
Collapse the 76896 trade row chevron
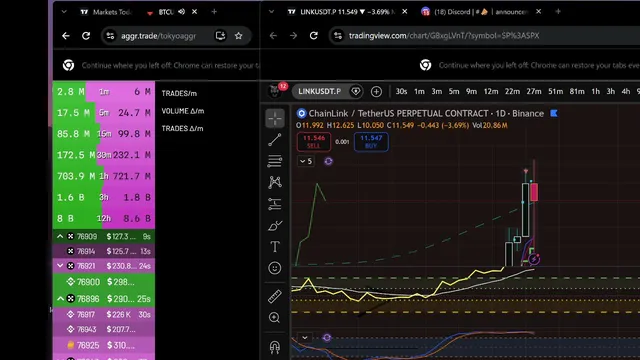[60, 299]
